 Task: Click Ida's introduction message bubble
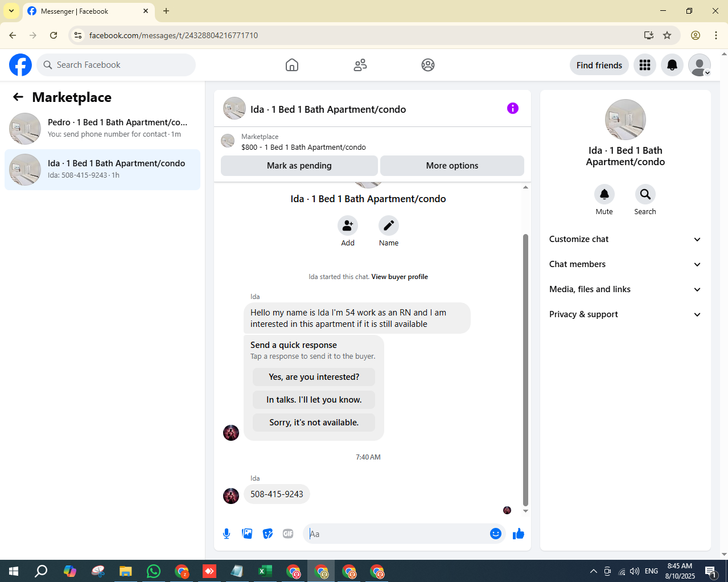pos(357,318)
